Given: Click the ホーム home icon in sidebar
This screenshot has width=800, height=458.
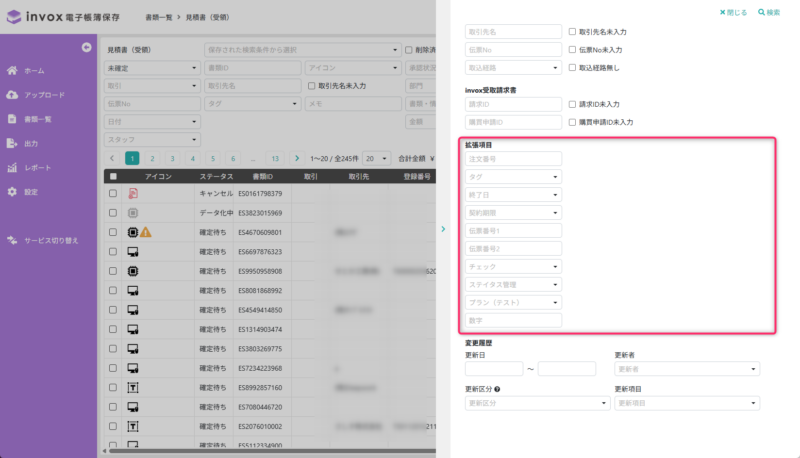Looking at the screenshot, I should tap(12, 71).
